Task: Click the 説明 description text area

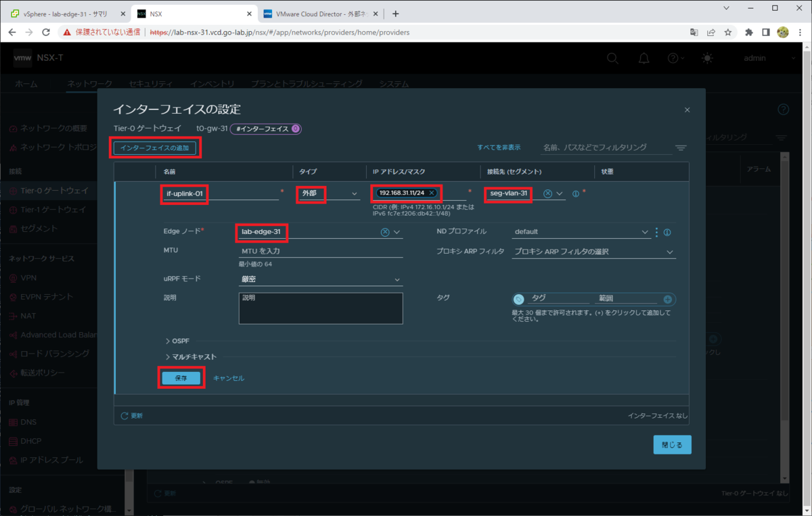Action: pos(321,308)
